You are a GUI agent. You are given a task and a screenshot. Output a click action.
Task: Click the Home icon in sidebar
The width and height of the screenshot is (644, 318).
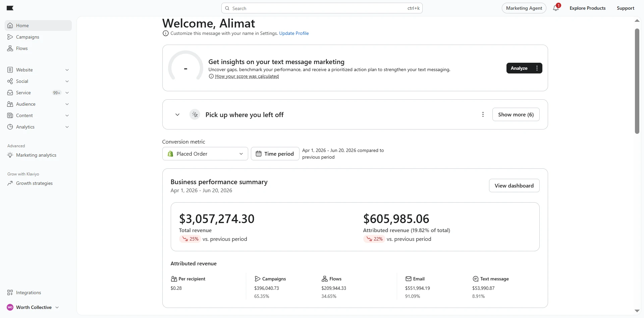tap(10, 25)
